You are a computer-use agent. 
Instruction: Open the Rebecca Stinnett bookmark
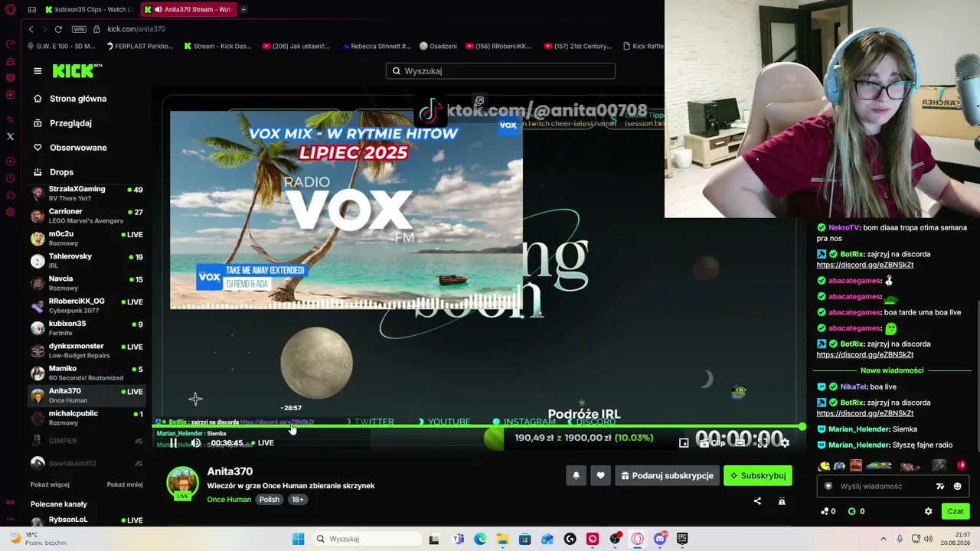375,46
